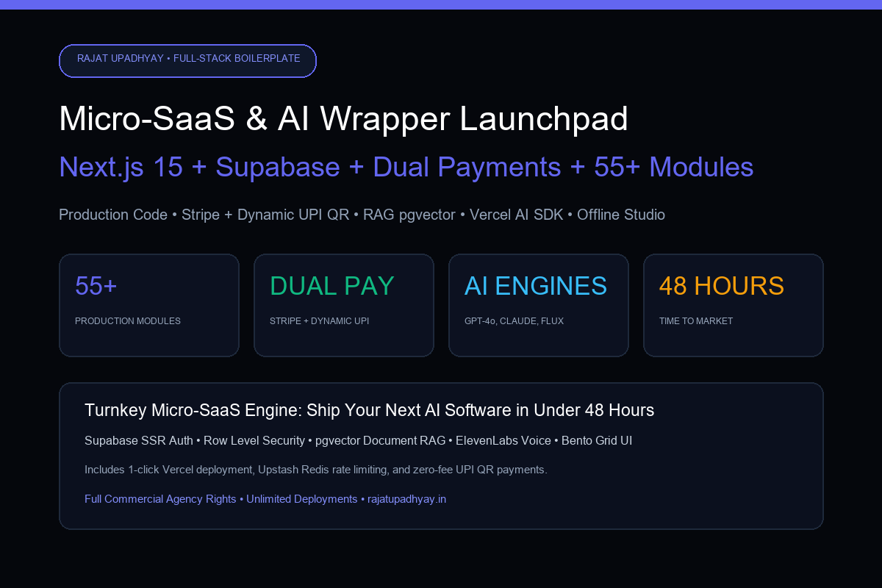Open the Dual Pay Stripe + Dynamic UPI card

coord(344,305)
